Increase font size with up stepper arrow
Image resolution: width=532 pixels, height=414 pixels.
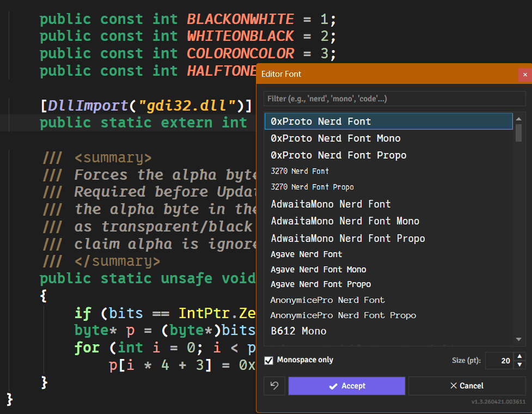pyautogui.click(x=519, y=356)
